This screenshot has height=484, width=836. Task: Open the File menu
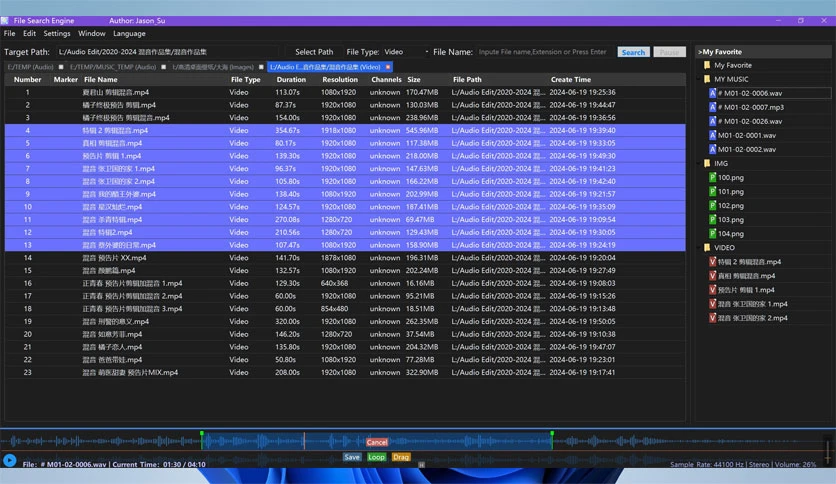click(10, 34)
